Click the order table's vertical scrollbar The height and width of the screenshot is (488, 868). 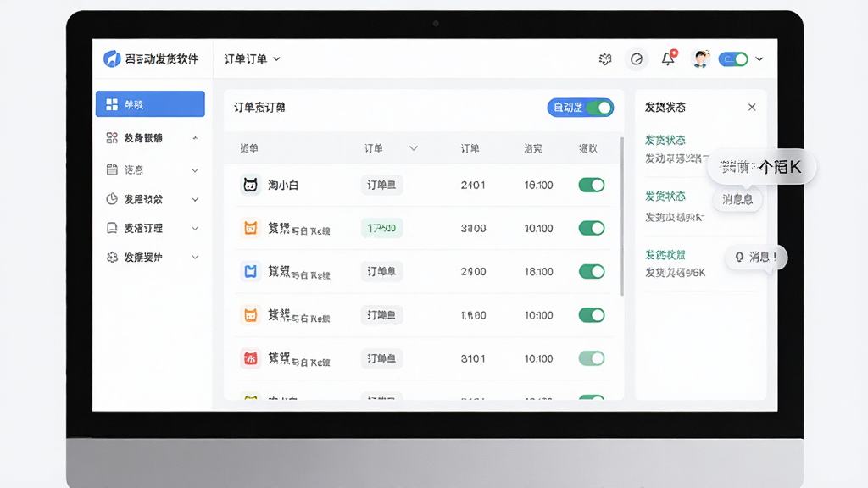(x=621, y=216)
